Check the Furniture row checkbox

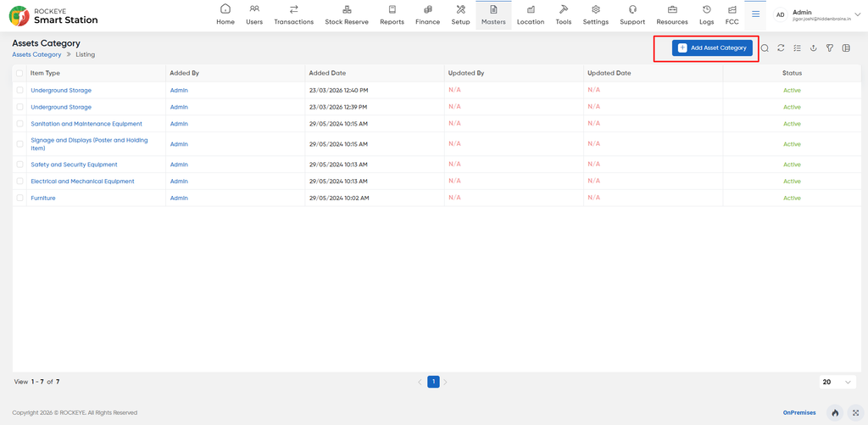point(20,198)
